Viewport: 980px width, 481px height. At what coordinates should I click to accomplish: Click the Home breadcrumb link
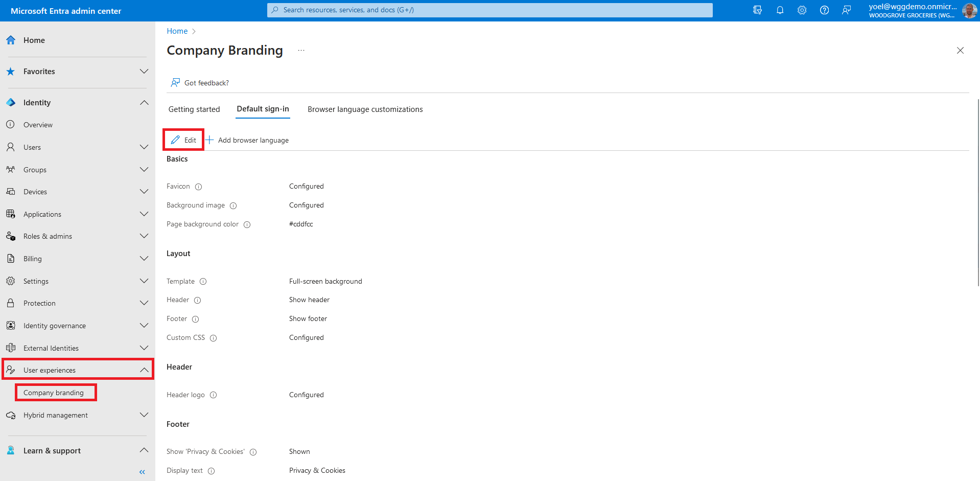point(177,31)
